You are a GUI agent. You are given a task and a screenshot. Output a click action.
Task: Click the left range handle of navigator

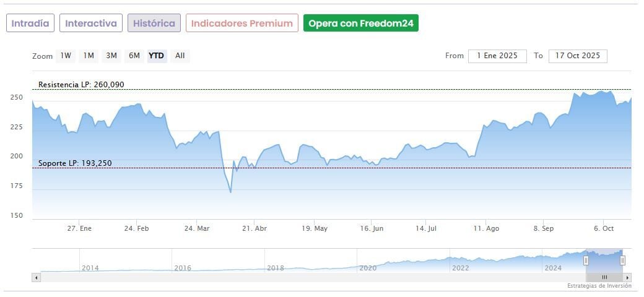coord(586,260)
